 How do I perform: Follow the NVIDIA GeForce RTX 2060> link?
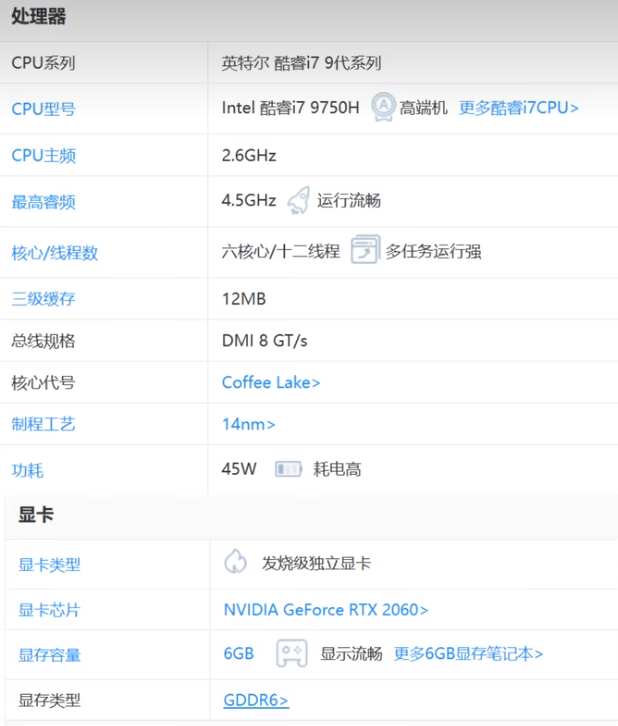pos(326,610)
